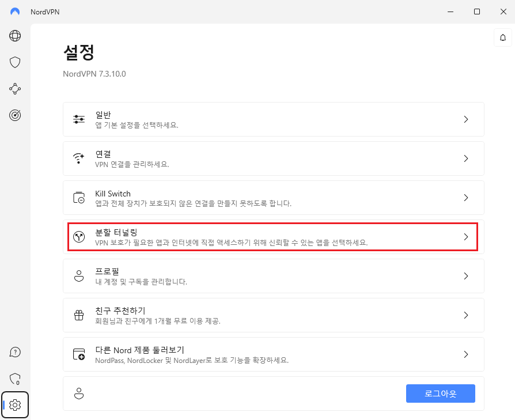Image resolution: width=515 pixels, height=420 pixels.
Task: Click description VPN 연결을 관리하세요
Action: click(x=132, y=164)
